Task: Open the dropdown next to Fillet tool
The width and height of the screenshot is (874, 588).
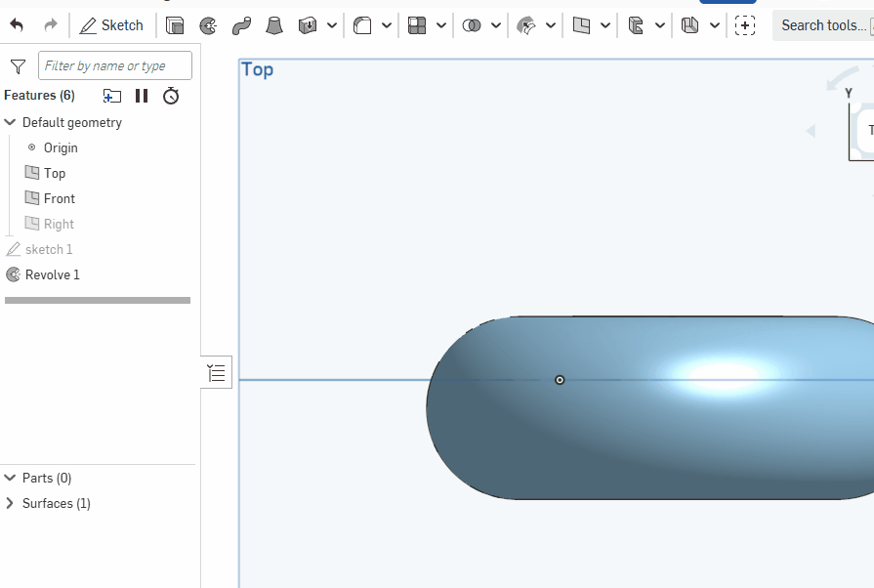Action: point(387,25)
